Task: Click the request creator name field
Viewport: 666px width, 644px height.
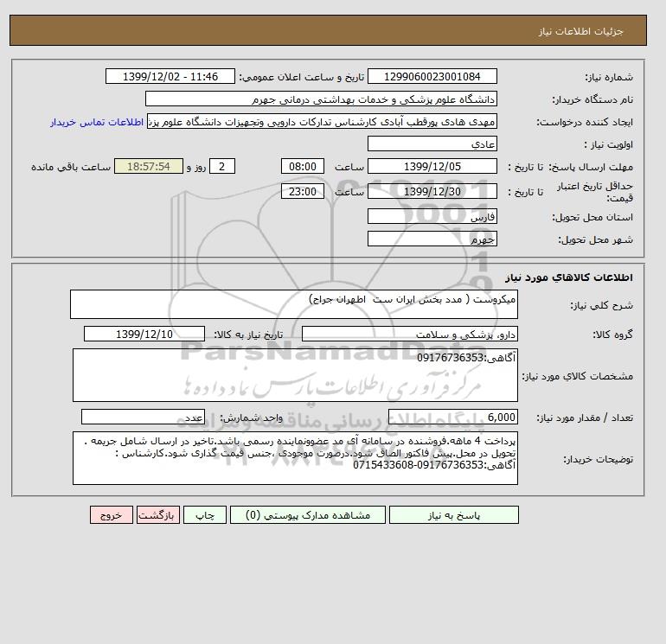Action: [322, 121]
